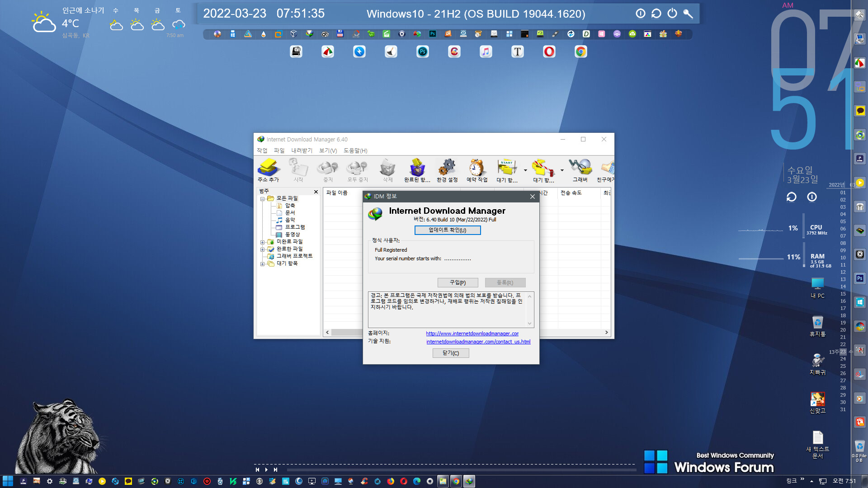Image resolution: width=868 pixels, height=488 pixels.
Task: Open the music app in top dock
Action: coord(486,52)
